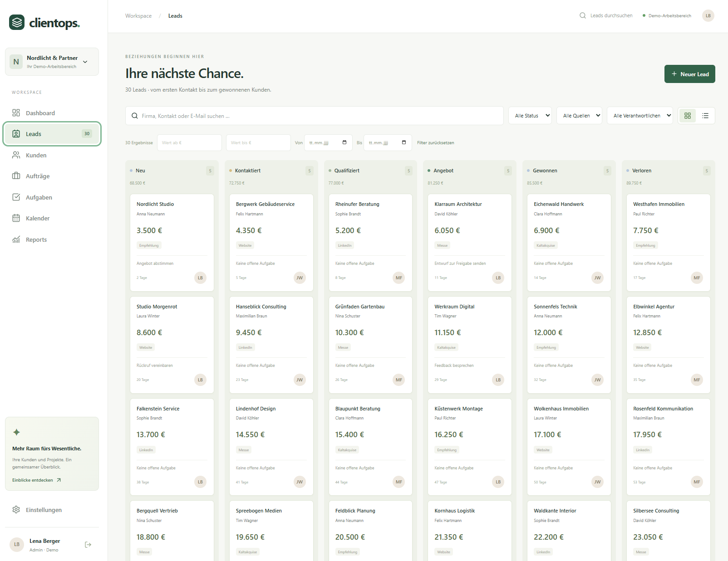Open the Hanseblick Consulting lead card
Screen dimensions: 728x561
[x=271, y=345]
